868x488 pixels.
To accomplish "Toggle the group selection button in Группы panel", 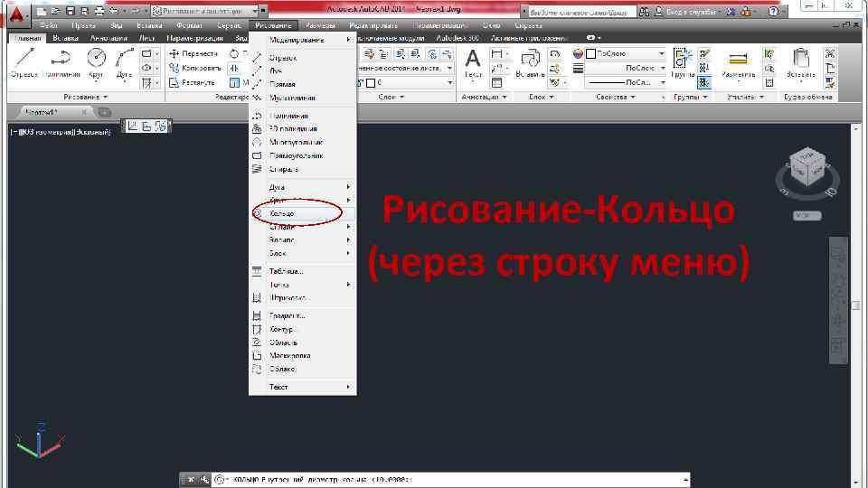I will [x=703, y=82].
